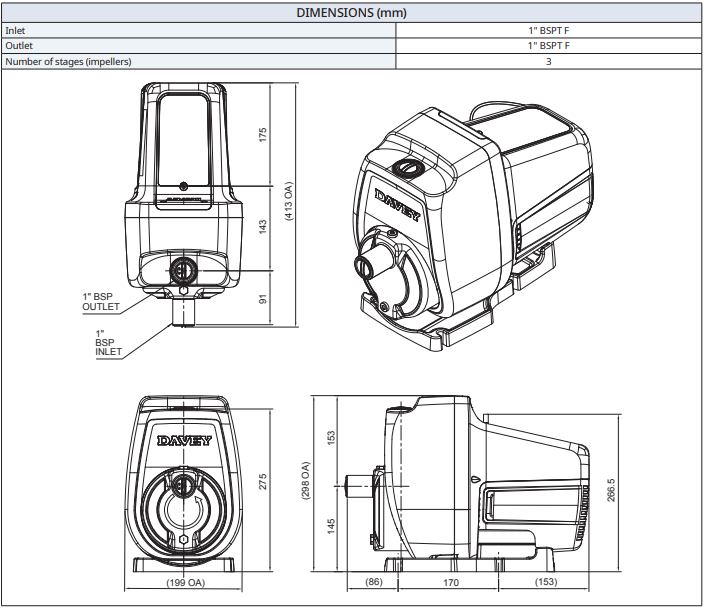Click the (153) bottom dimension

point(546,582)
